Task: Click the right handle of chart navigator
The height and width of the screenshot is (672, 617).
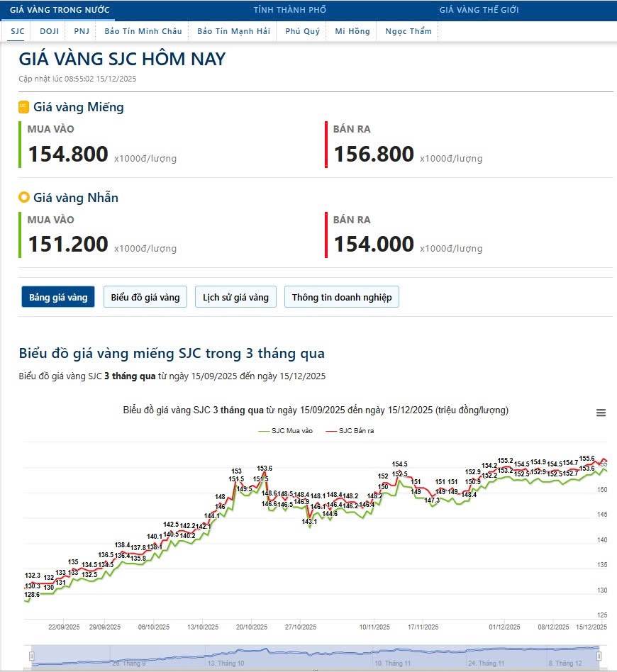Action: [x=599, y=656]
